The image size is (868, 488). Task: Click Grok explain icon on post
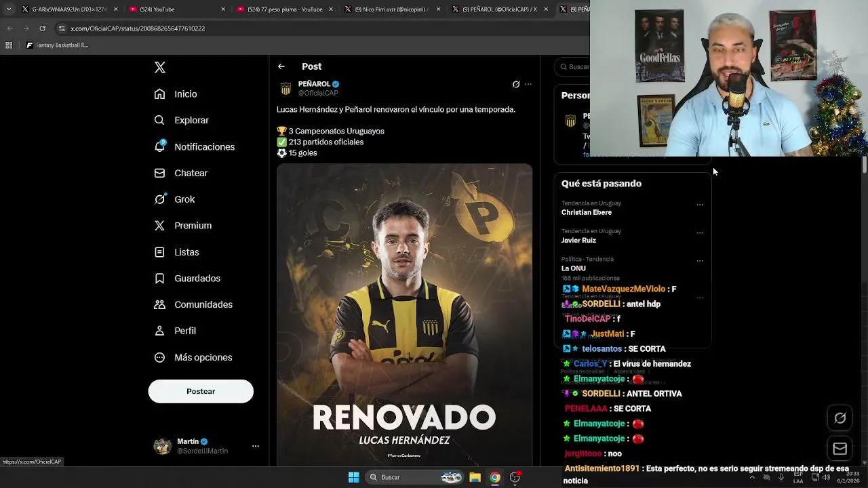tap(516, 84)
